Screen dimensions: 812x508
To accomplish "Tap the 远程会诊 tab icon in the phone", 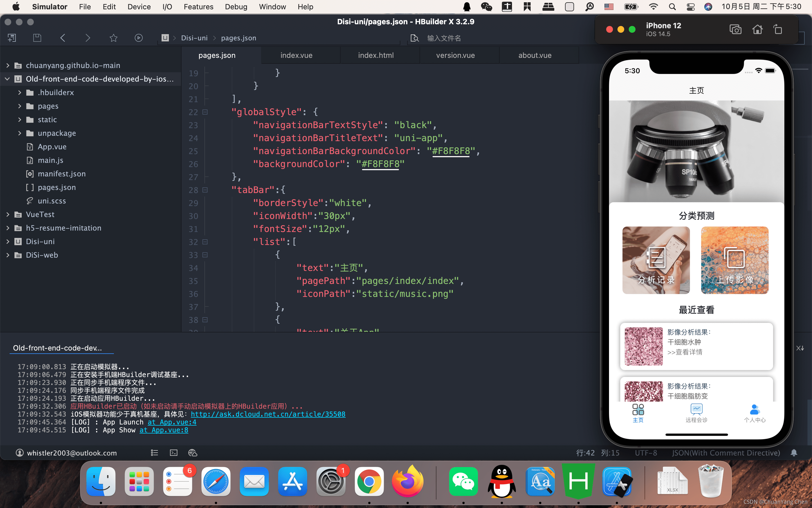I will point(697,410).
